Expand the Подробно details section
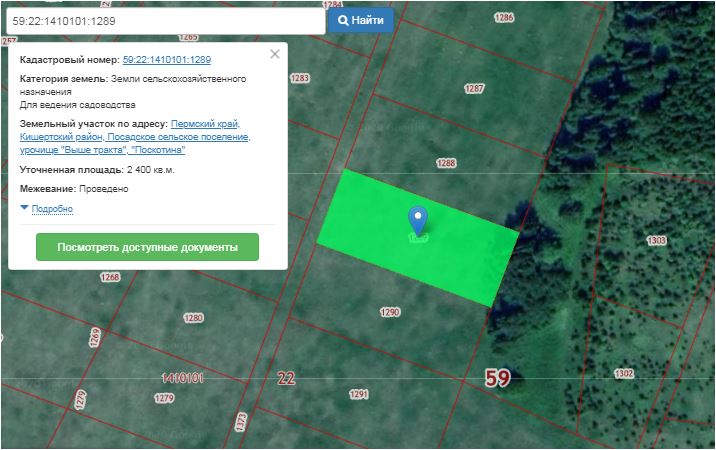The height and width of the screenshot is (450, 716). [x=52, y=209]
